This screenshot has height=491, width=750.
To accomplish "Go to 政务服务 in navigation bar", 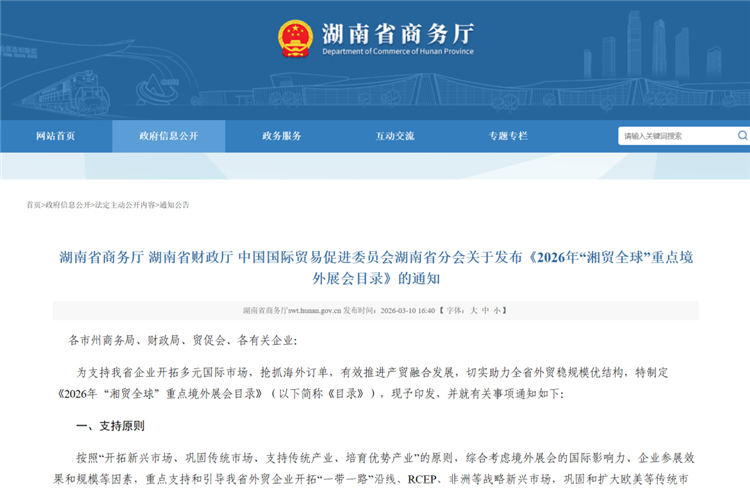I will tap(282, 136).
